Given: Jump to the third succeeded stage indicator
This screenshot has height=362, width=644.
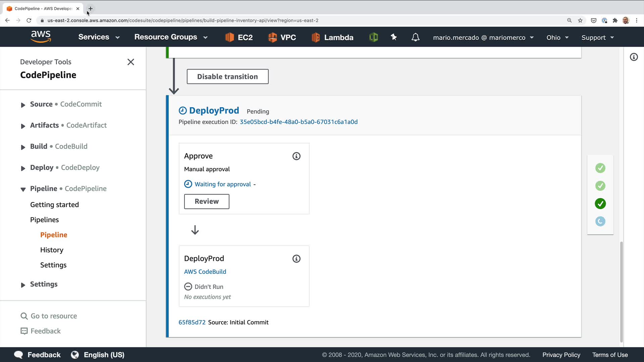Looking at the screenshot, I should (x=600, y=203).
